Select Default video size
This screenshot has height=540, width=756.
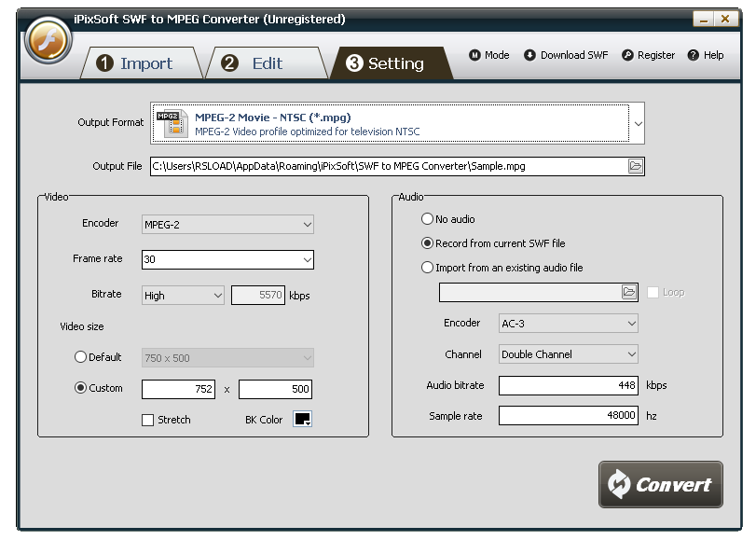tap(81, 357)
